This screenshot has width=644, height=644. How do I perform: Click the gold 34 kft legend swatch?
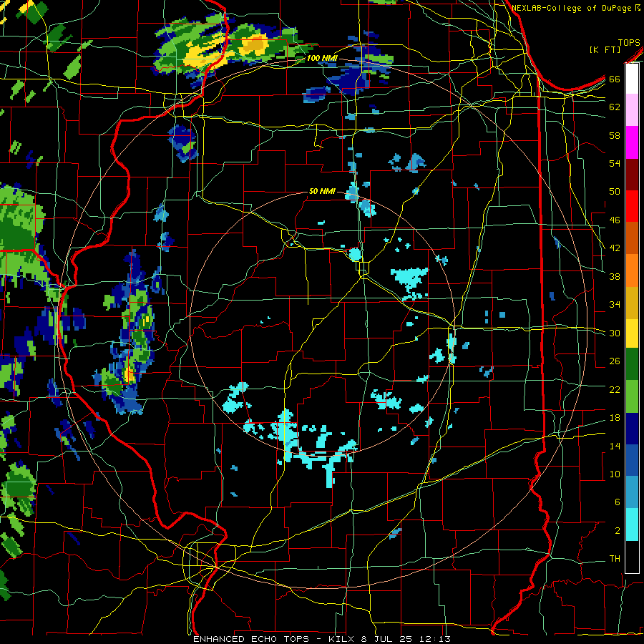tap(632, 302)
